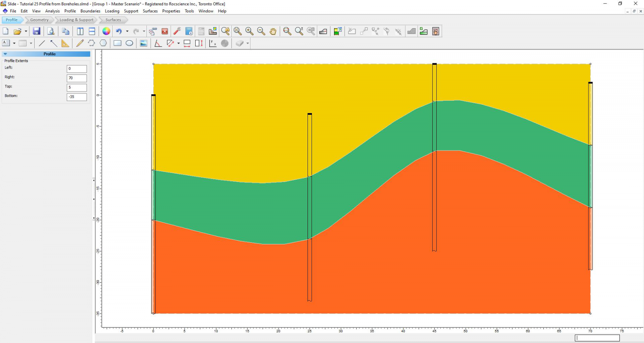Viewport: 644px width, 343px height.
Task: Tile windows vertically icon
Action: 80,31
